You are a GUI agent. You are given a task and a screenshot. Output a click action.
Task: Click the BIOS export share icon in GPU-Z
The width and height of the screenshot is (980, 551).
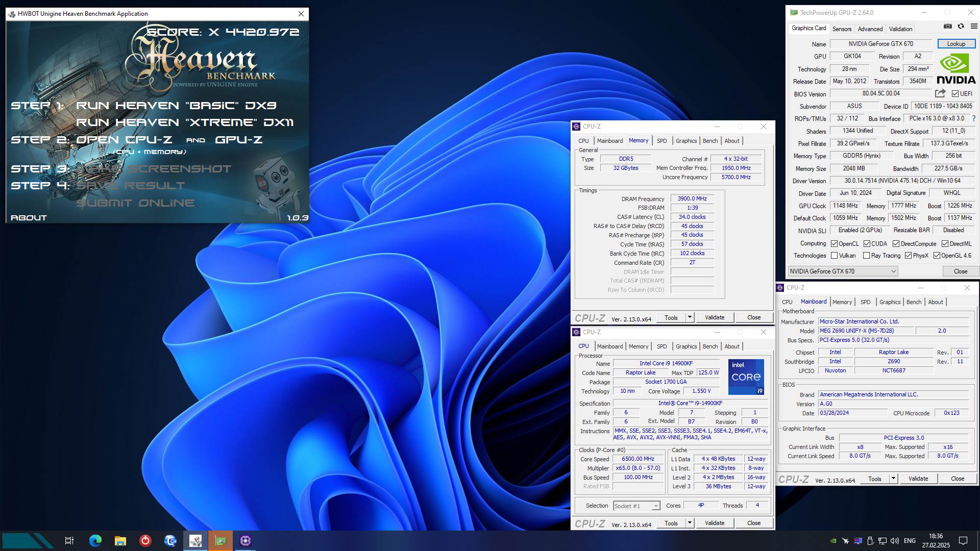pos(940,93)
